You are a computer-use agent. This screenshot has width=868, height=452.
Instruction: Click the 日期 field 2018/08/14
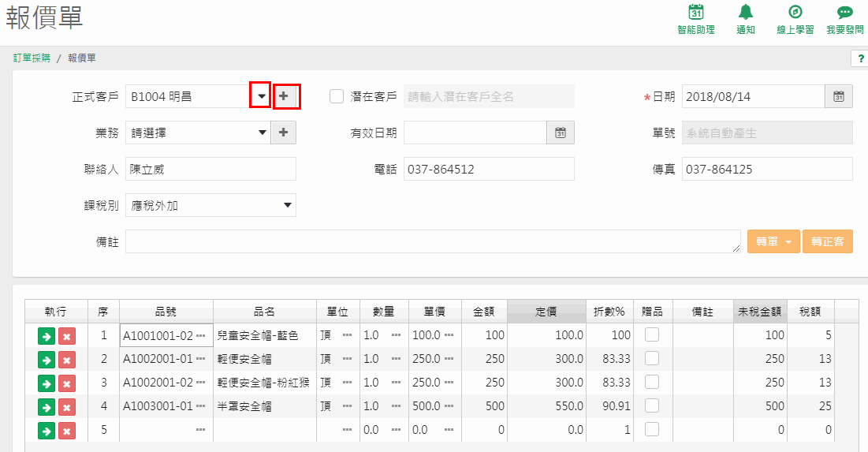pyautogui.click(x=754, y=96)
